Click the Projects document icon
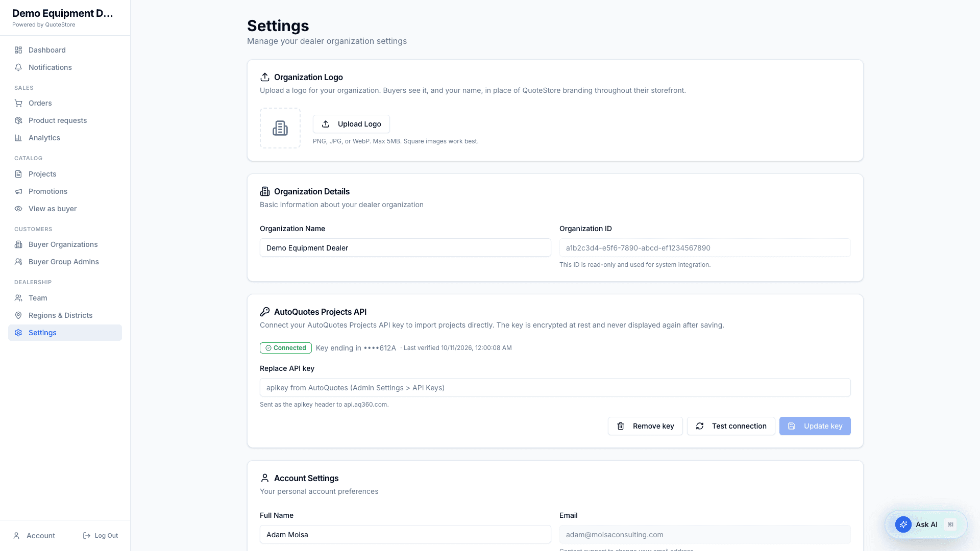The height and width of the screenshot is (551, 980). point(18,174)
